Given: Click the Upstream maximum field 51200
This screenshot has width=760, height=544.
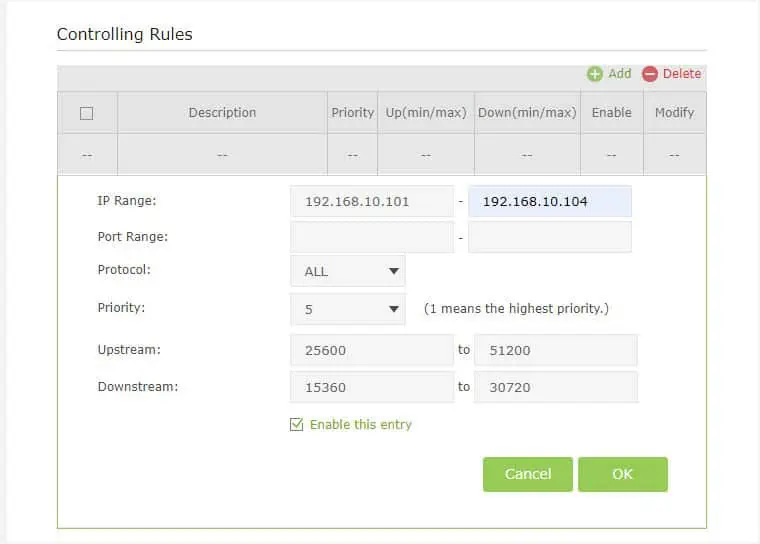Looking at the screenshot, I should (x=555, y=350).
